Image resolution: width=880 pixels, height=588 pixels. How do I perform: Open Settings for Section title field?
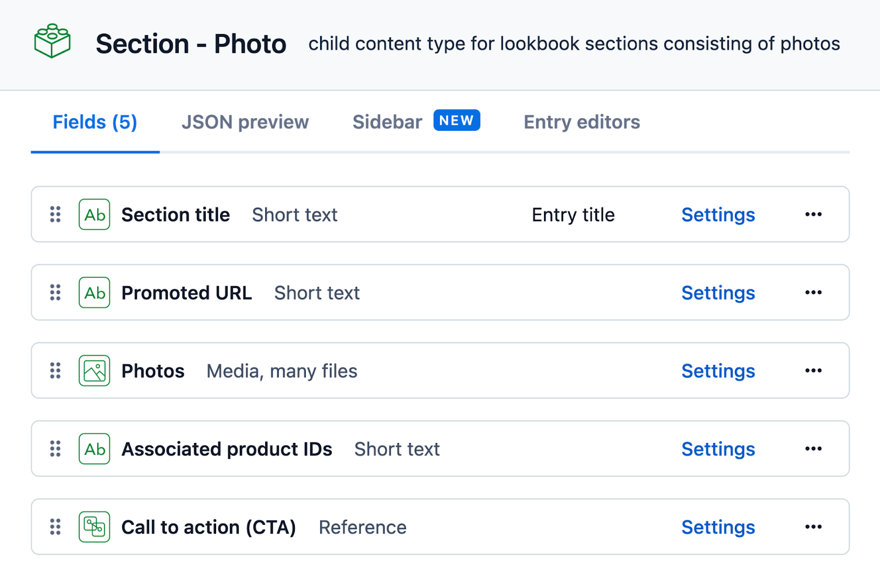point(718,215)
